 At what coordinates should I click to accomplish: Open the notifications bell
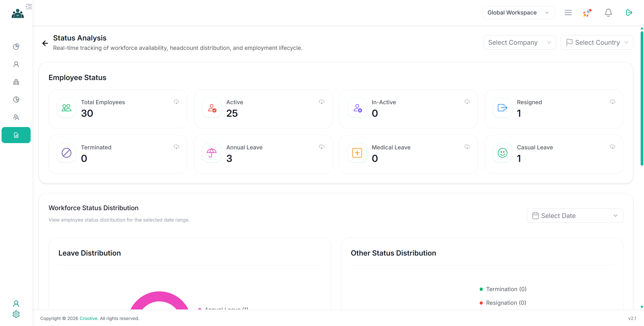click(608, 13)
